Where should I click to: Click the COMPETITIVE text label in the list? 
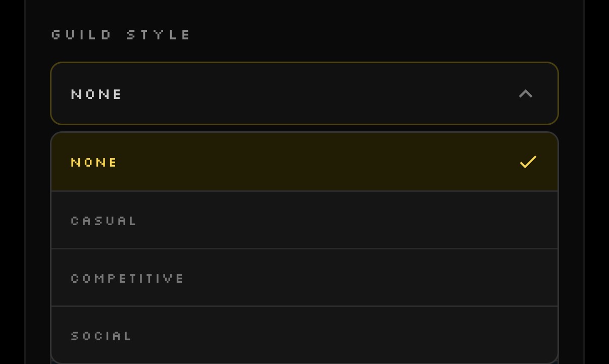tap(127, 278)
